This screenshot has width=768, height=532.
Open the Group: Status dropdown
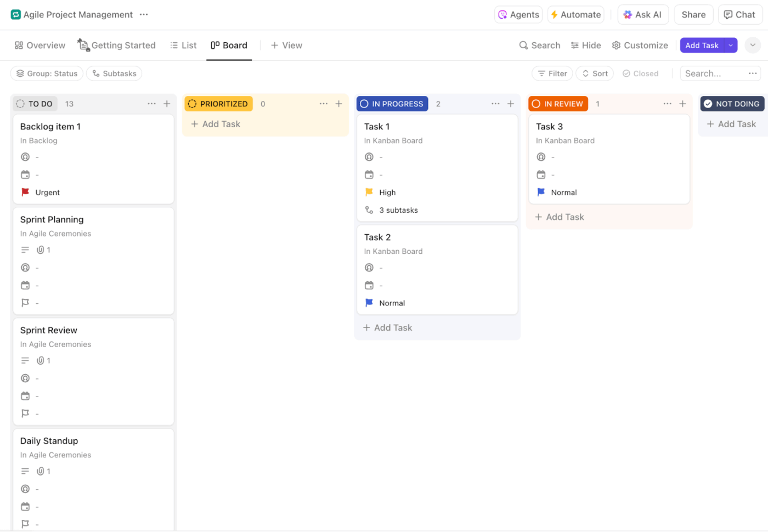pyautogui.click(x=46, y=73)
